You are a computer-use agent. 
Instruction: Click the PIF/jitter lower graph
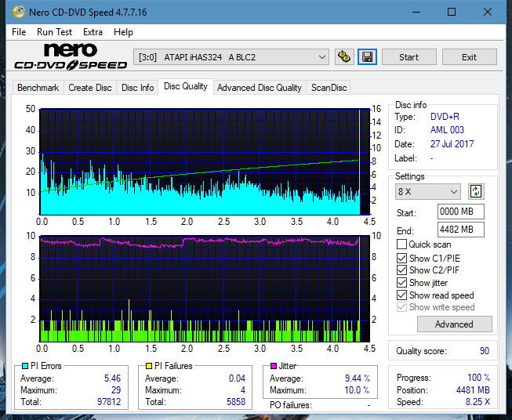(205, 288)
